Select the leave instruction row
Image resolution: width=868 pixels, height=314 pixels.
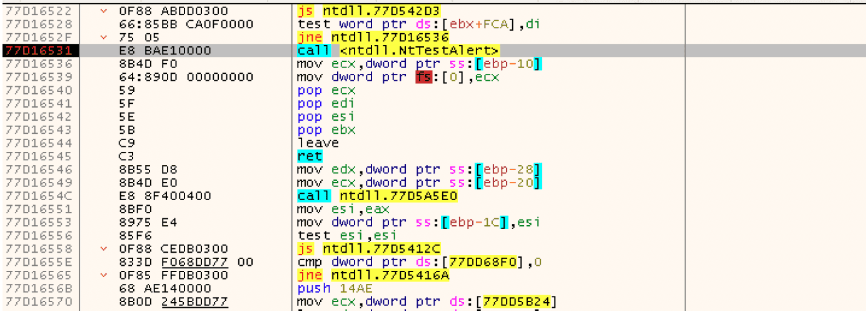tap(318, 143)
